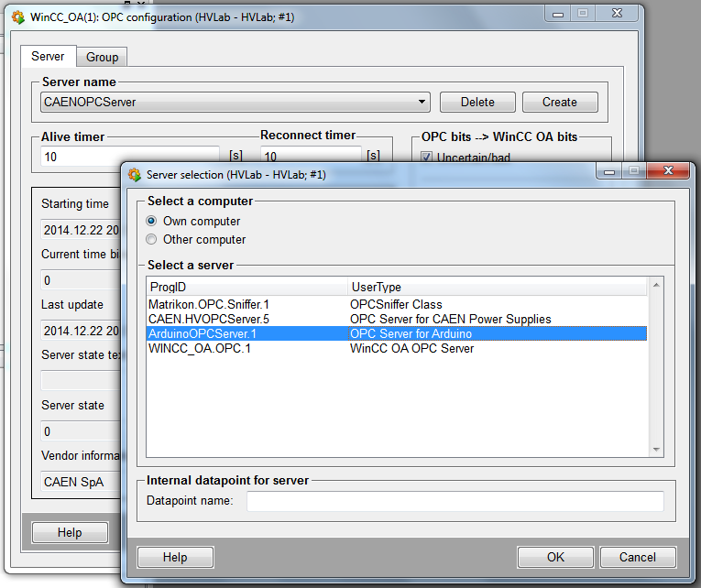Viewport: 701px width, 588px height.
Task: Open Help in Server selection dialog
Action: point(175,557)
